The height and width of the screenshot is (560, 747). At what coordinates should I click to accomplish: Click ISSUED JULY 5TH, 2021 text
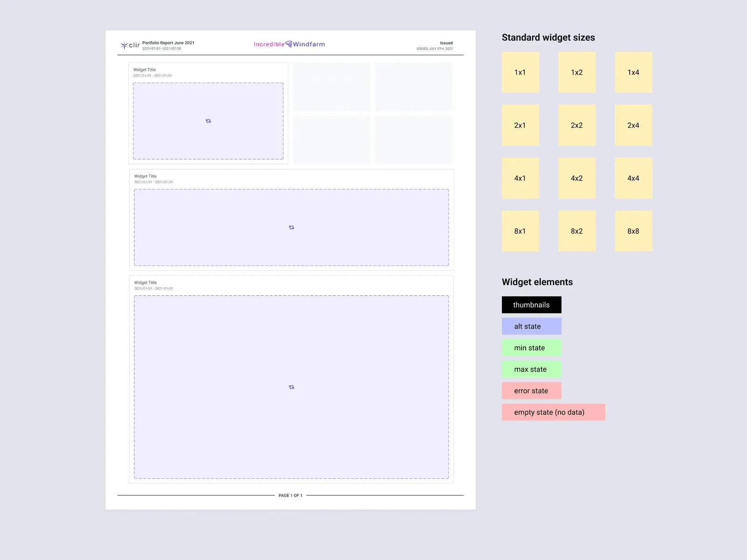coord(435,49)
